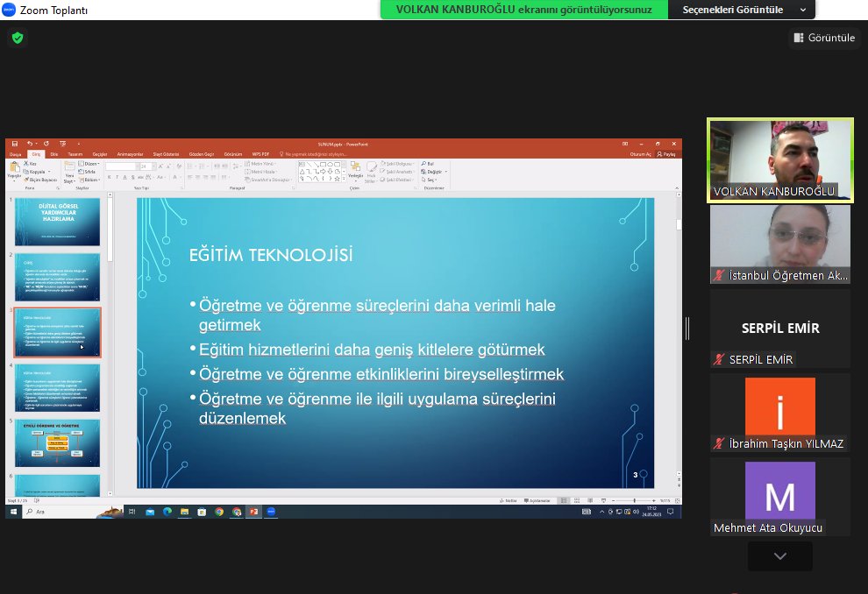The image size is (868, 594).
Task: Click the PowerPoint zoom slider handle
Action: click(x=635, y=500)
